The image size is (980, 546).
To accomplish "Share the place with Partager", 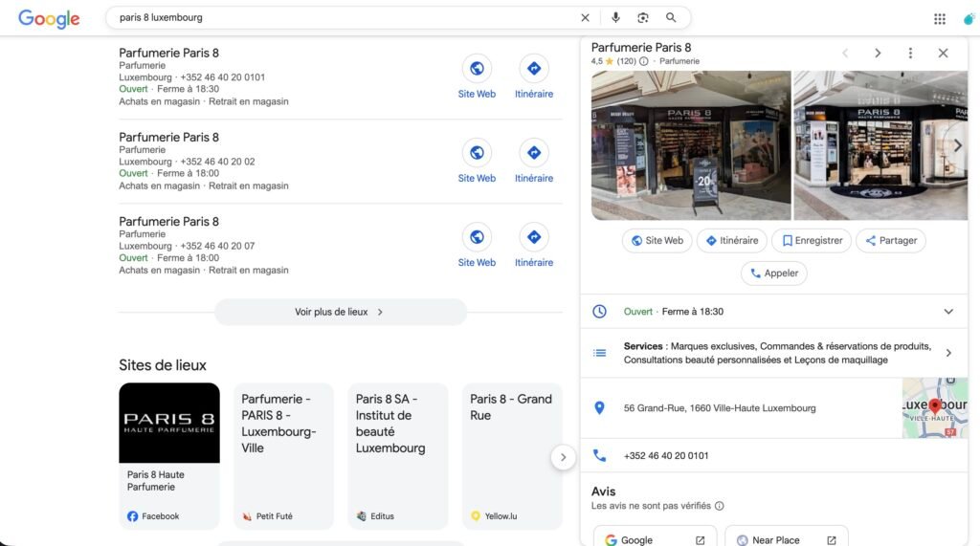I will coord(890,241).
